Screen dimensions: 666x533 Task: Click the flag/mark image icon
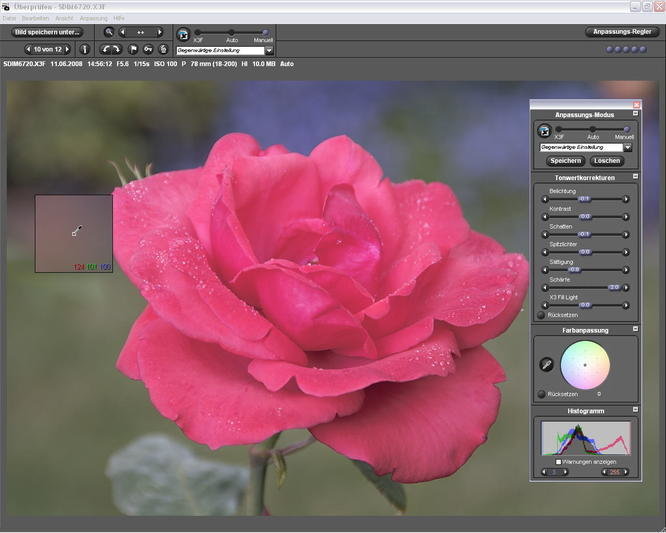132,49
